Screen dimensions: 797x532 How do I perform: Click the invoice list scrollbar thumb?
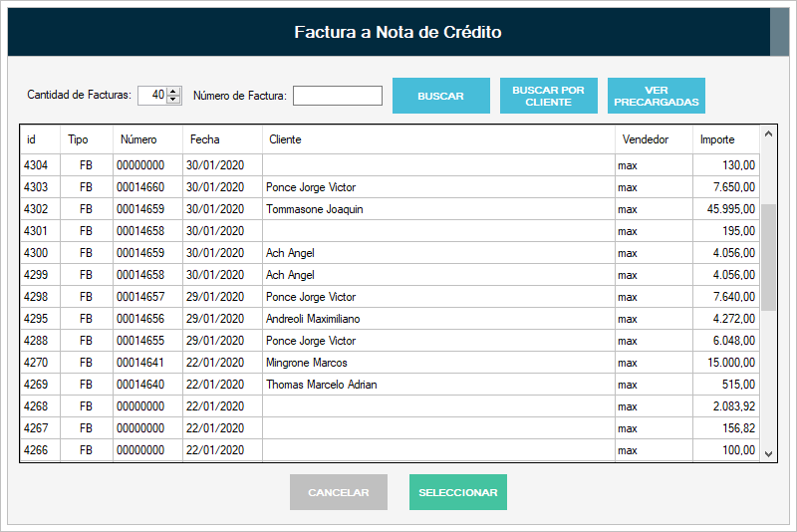point(768,258)
